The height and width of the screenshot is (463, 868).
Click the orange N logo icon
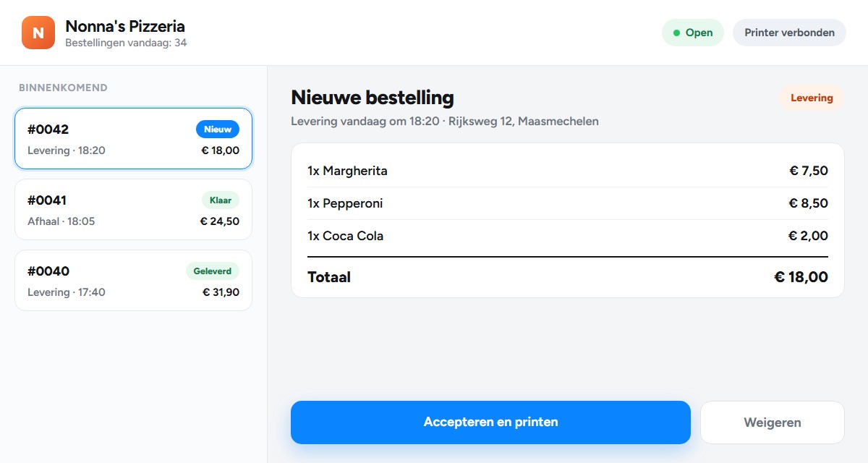point(38,33)
